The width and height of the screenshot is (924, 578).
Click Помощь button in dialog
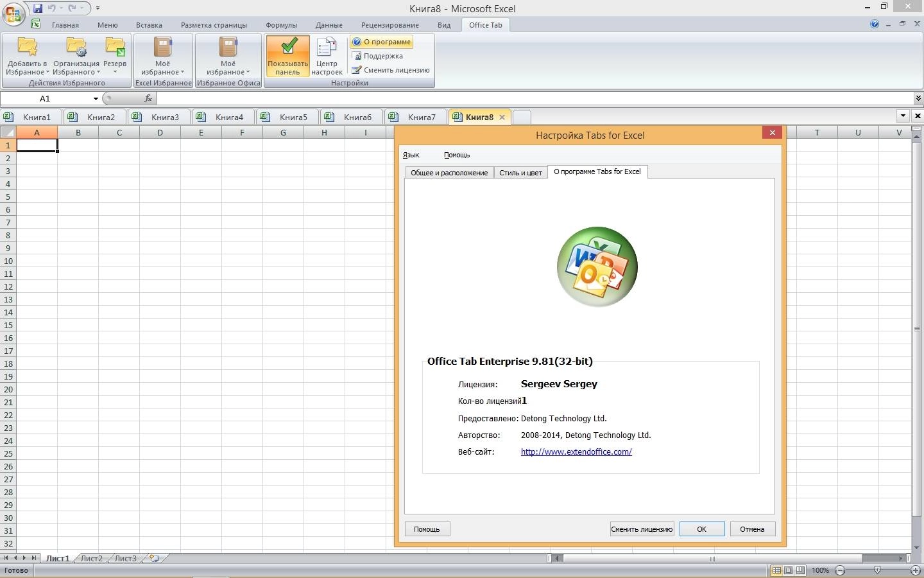[x=427, y=529]
